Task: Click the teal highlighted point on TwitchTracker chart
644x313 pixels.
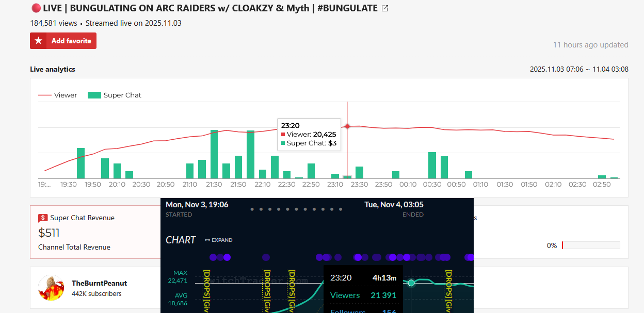Action: (411, 283)
